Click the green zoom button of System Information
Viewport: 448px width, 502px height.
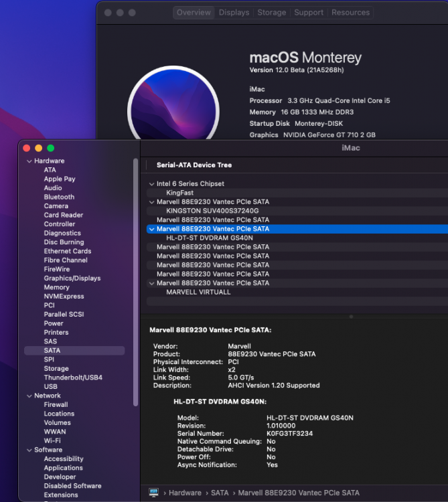[x=51, y=148]
